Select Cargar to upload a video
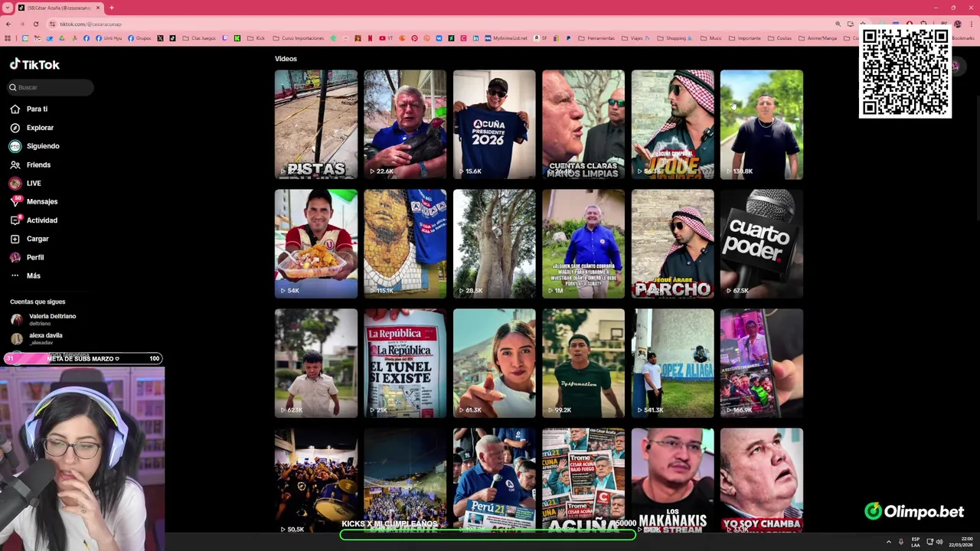This screenshot has width=980, height=551. click(x=30, y=239)
